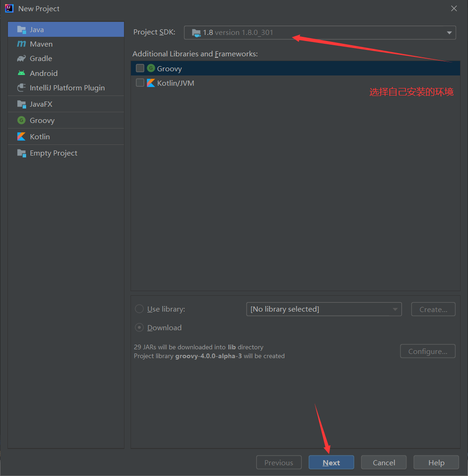Click the Groovy row label in frameworks list
Image resolution: width=468 pixels, height=476 pixels.
tap(169, 68)
